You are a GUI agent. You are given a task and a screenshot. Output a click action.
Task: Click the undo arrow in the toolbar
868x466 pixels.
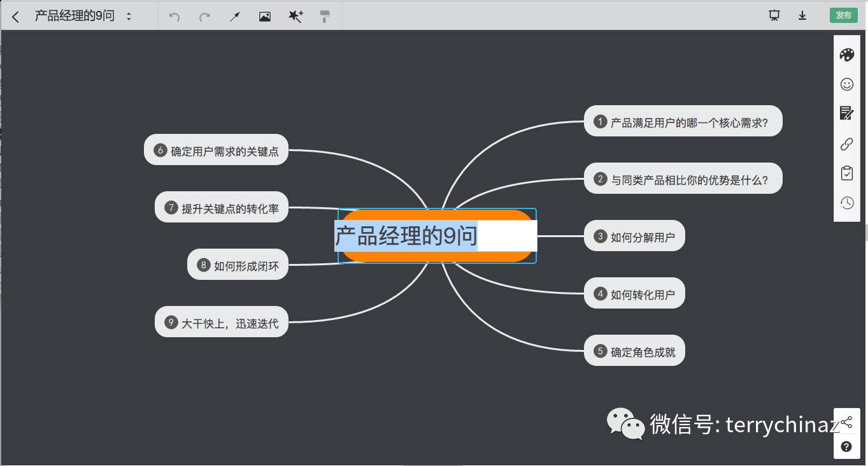[174, 17]
